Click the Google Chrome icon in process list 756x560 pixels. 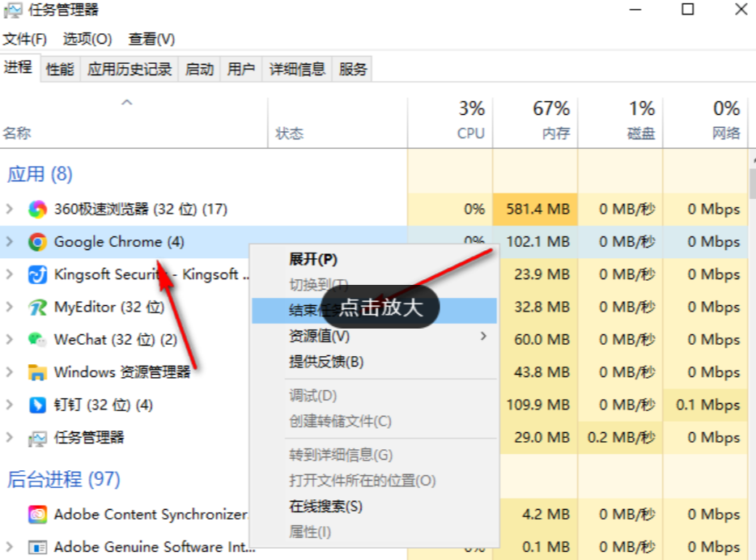(37, 242)
